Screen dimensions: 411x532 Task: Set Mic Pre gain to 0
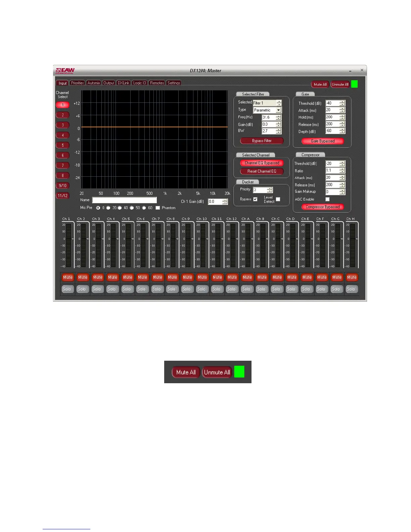click(98, 208)
